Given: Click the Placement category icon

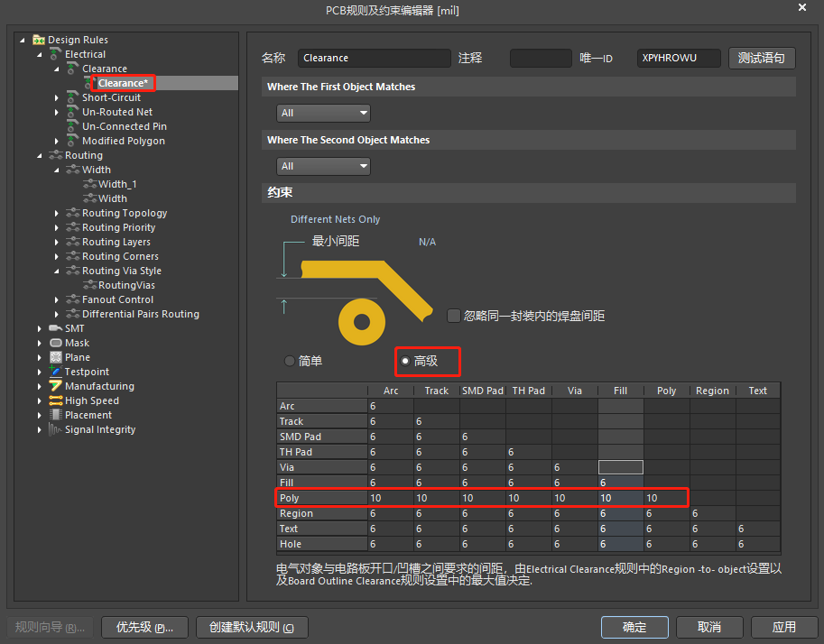Looking at the screenshot, I should (x=56, y=415).
